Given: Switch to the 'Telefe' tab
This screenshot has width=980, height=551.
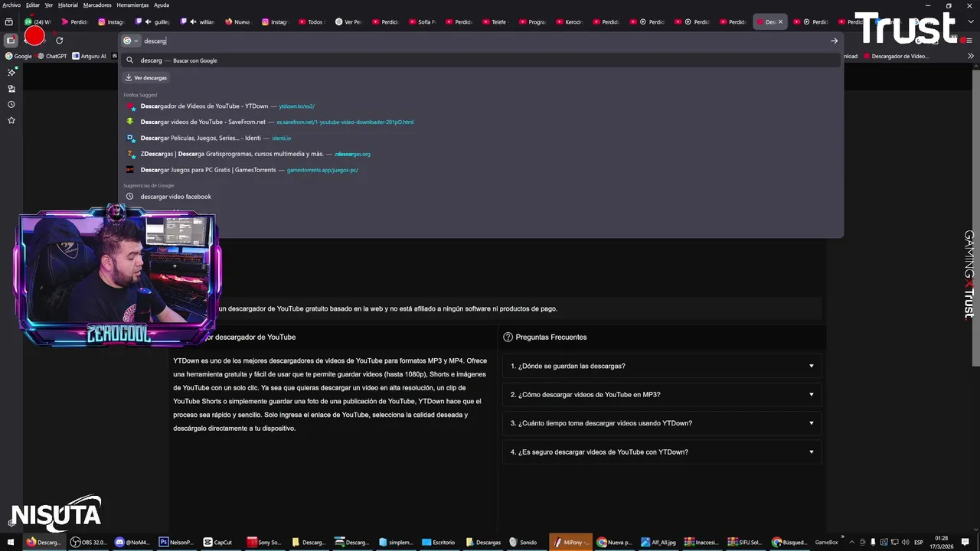Looking at the screenshot, I should [495, 22].
